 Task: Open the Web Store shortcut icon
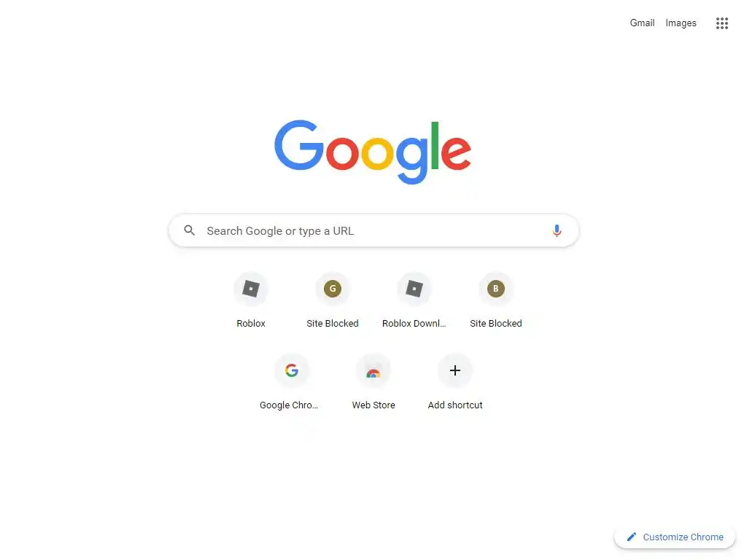(x=373, y=370)
